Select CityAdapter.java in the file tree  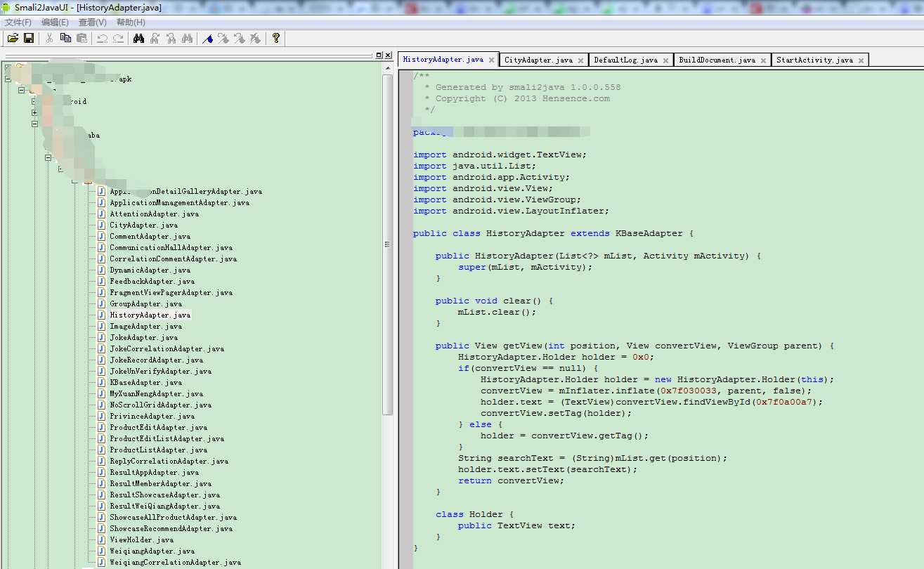coord(143,225)
